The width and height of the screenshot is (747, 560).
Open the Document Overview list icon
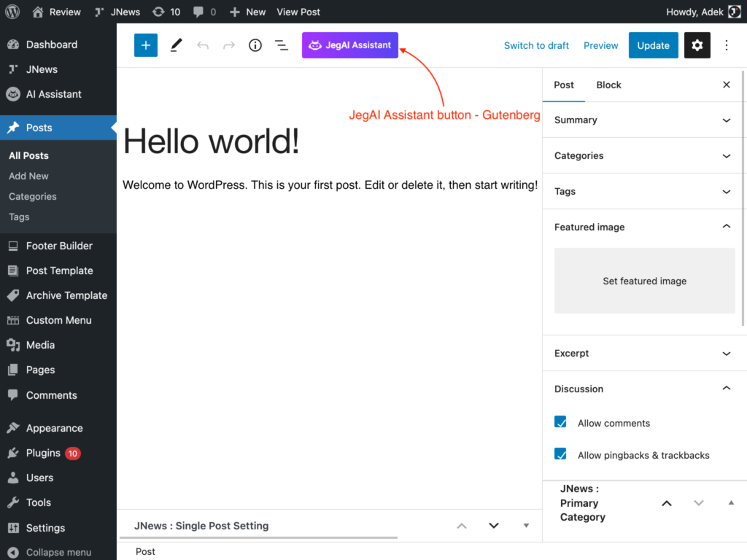tap(282, 45)
